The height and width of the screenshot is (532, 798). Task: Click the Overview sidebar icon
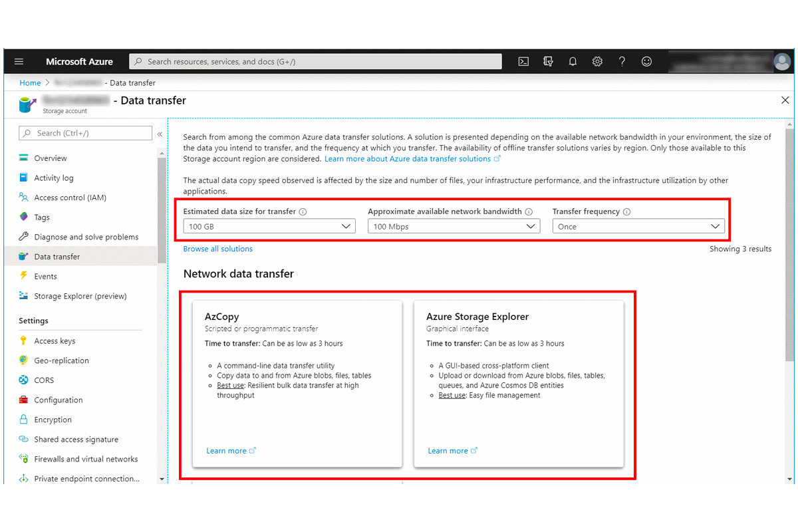24,158
